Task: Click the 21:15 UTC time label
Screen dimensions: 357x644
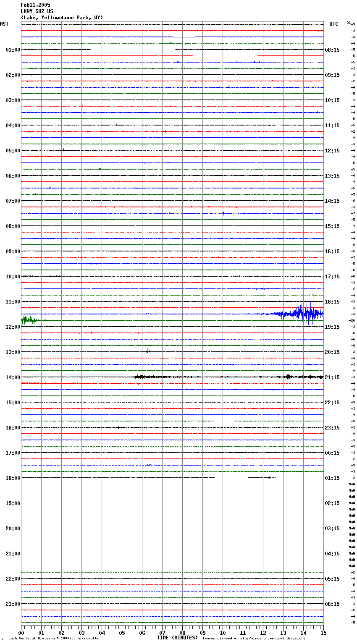Action: pyautogui.click(x=332, y=377)
